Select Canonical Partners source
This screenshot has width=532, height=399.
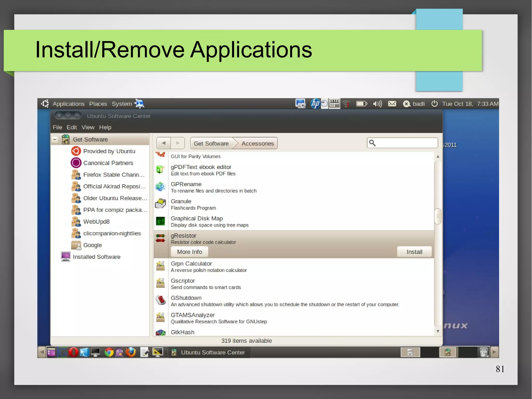[108, 163]
